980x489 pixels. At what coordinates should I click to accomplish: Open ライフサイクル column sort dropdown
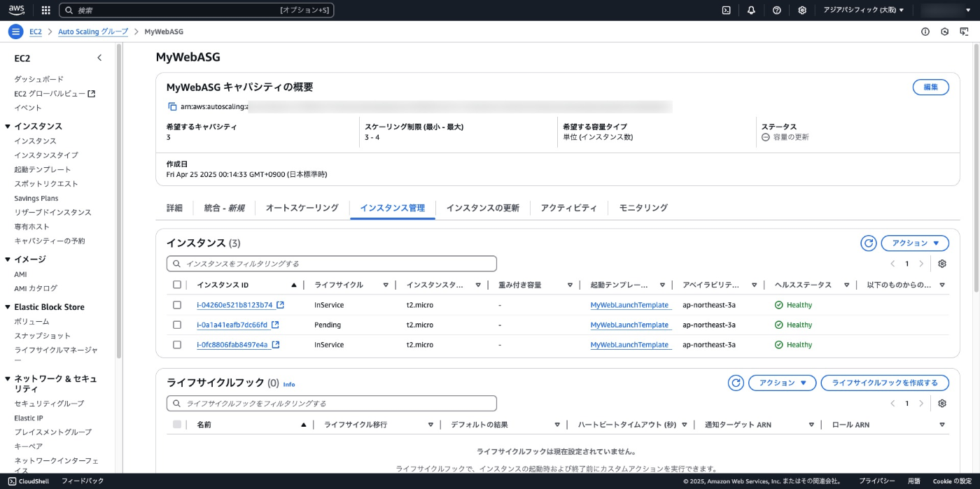click(386, 285)
